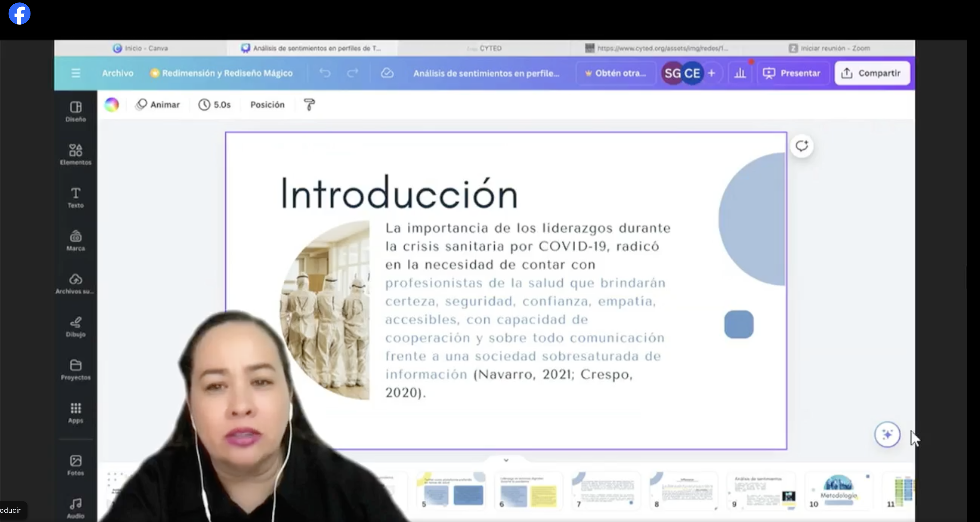Open the Fotos panel

[x=75, y=464]
